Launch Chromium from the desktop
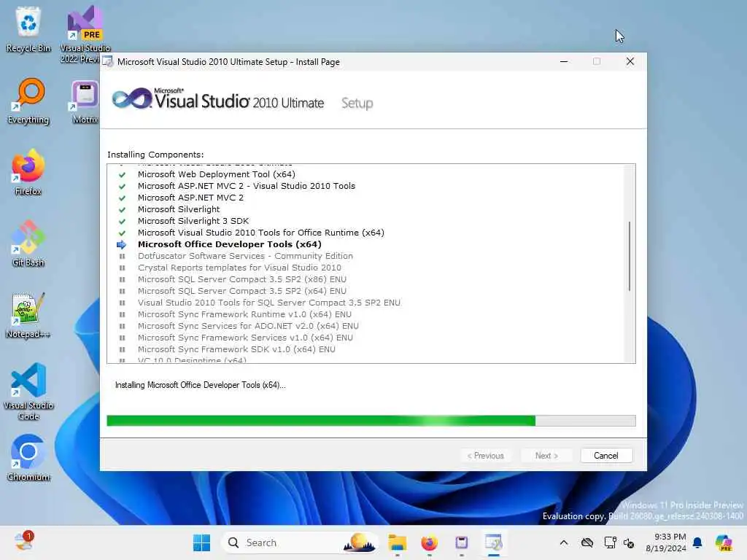The image size is (747, 560). click(28, 458)
